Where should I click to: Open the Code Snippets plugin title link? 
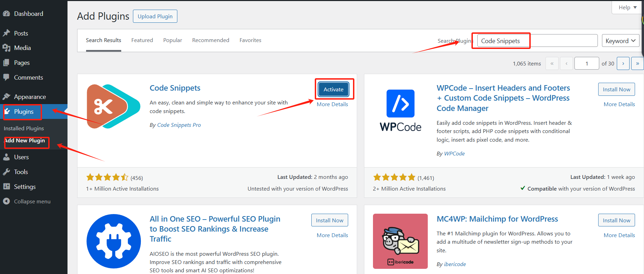pyautogui.click(x=175, y=88)
